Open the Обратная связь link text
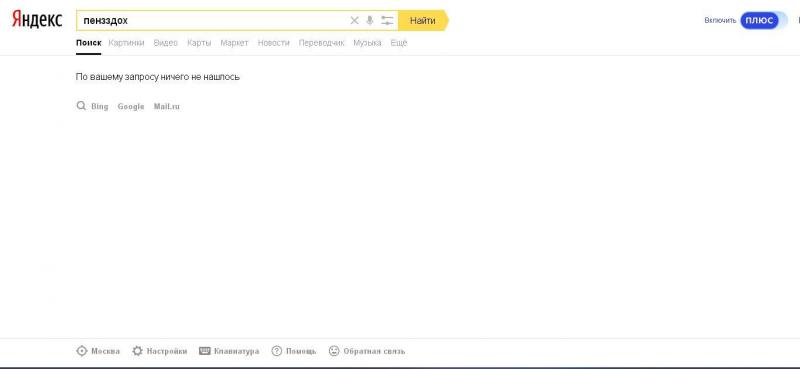The image size is (800, 369). coord(374,351)
